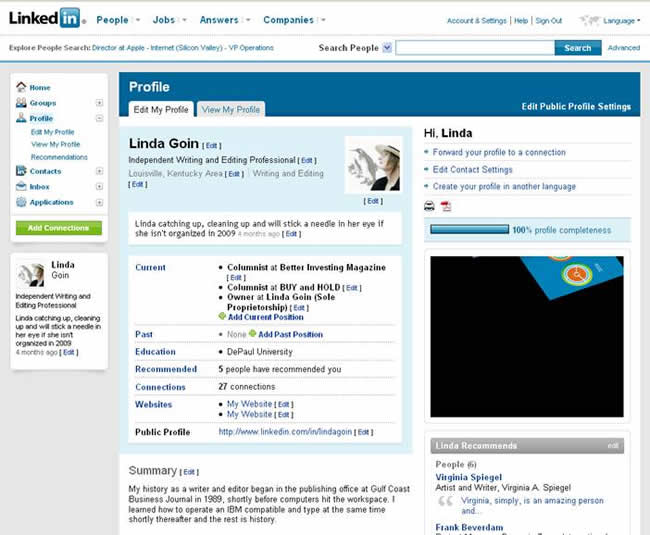Switch to Edit My Profile tab
The width and height of the screenshot is (650, 535).
pos(161,109)
